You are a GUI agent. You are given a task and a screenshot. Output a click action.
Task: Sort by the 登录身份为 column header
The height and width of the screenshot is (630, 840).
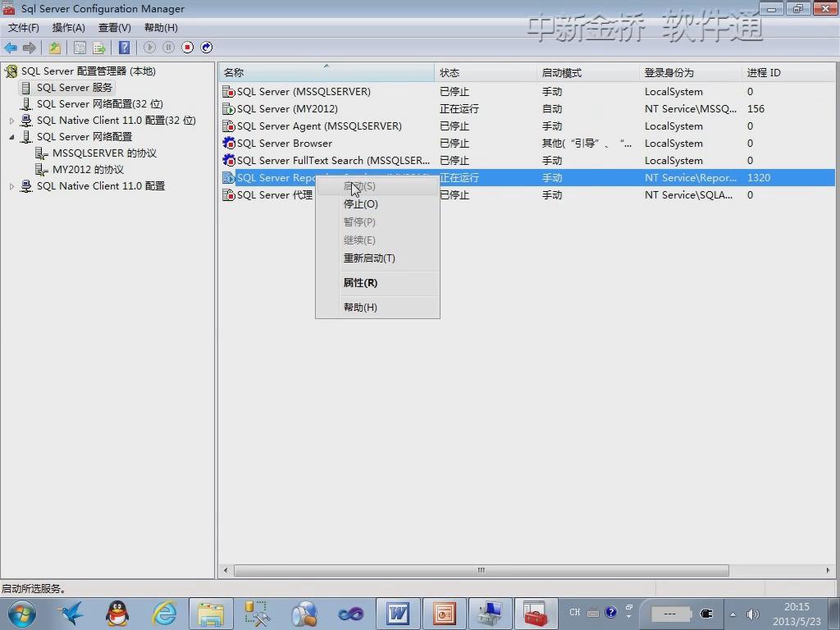pos(691,72)
